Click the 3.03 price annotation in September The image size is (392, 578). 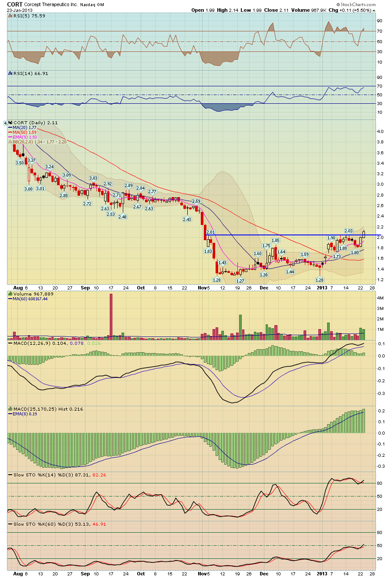click(93, 178)
